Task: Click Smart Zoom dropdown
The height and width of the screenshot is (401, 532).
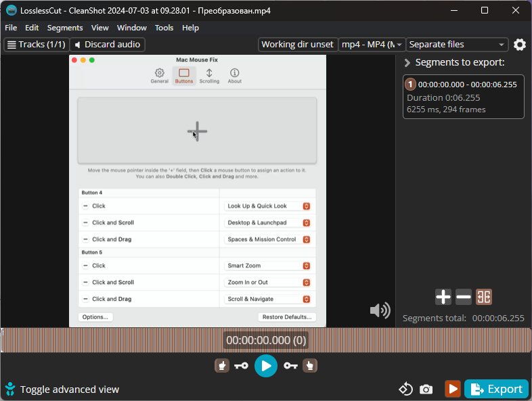Action: 267,266
